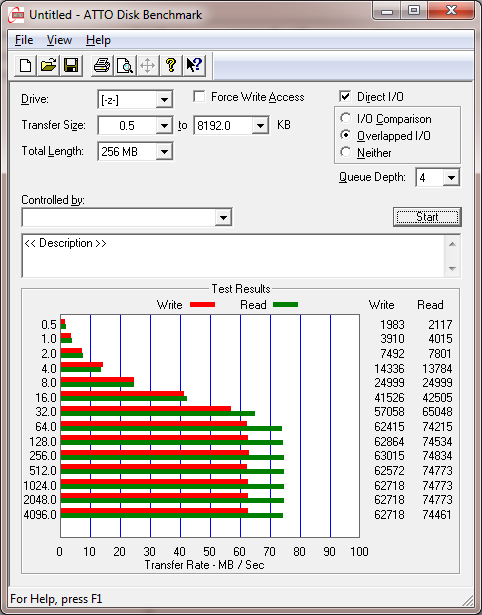
Task: Click the 32.0 row green read bar
Action: [x=158, y=413]
